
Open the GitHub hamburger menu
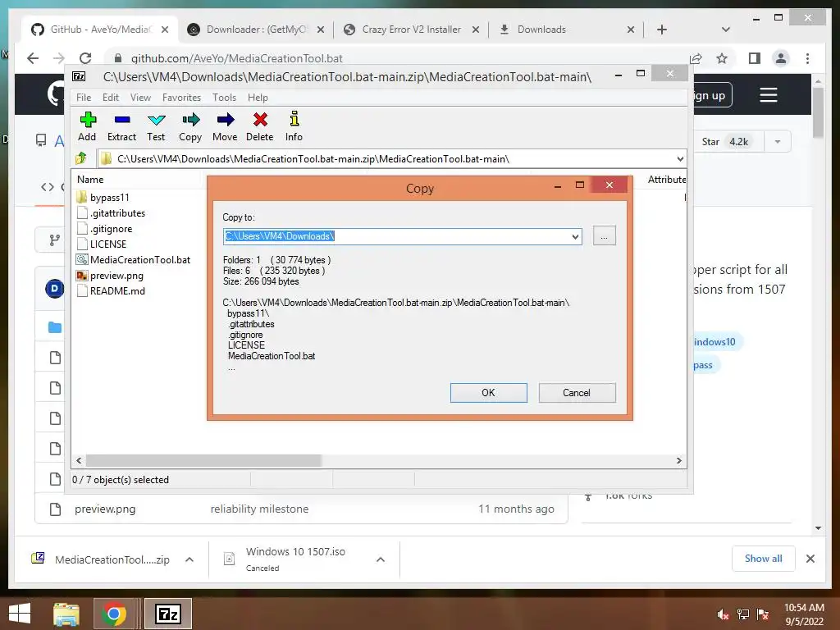[x=768, y=95]
